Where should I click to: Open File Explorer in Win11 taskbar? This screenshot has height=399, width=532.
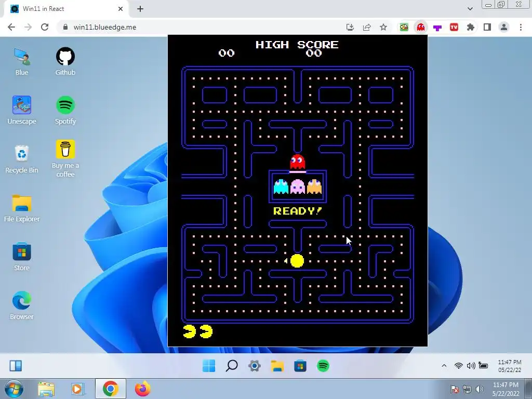(x=277, y=366)
